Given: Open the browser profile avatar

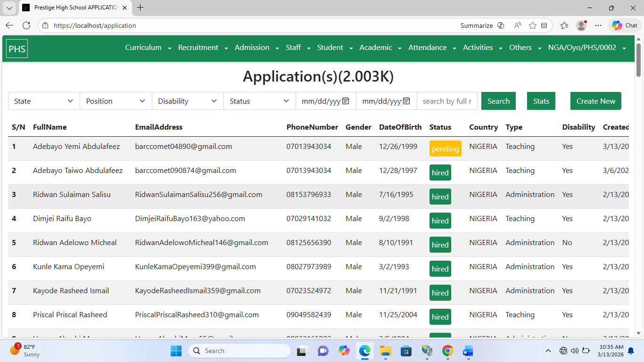Looking at the screenshot, I should coord(581,25).
